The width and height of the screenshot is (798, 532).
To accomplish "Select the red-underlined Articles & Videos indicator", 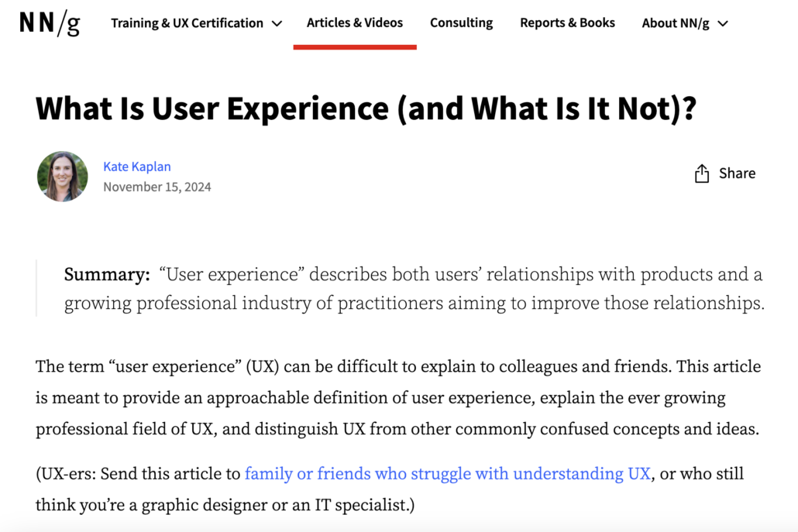I will tap(355, 47).
